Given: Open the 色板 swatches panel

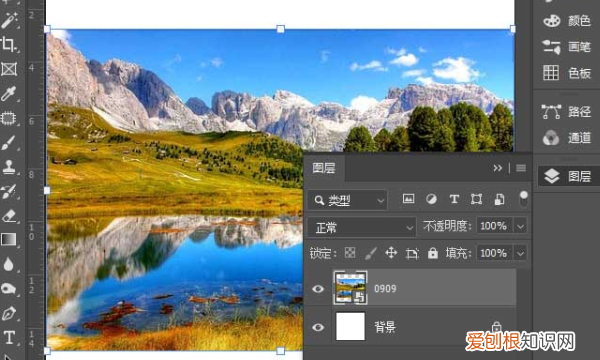Looking at the screenshot, I should pos(567,73).
